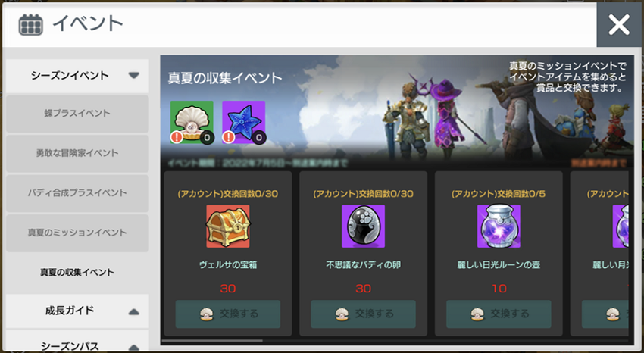Viewport: 644px width, 353px height.
Task: Switch to バディ合成プラスイベント
Action: click(77, 193)
